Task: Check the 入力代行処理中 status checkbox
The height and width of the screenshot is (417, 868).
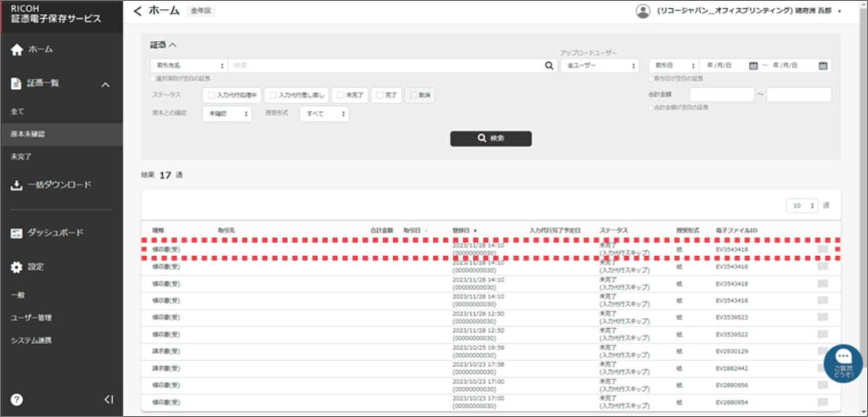Action: tap(211, 95)
